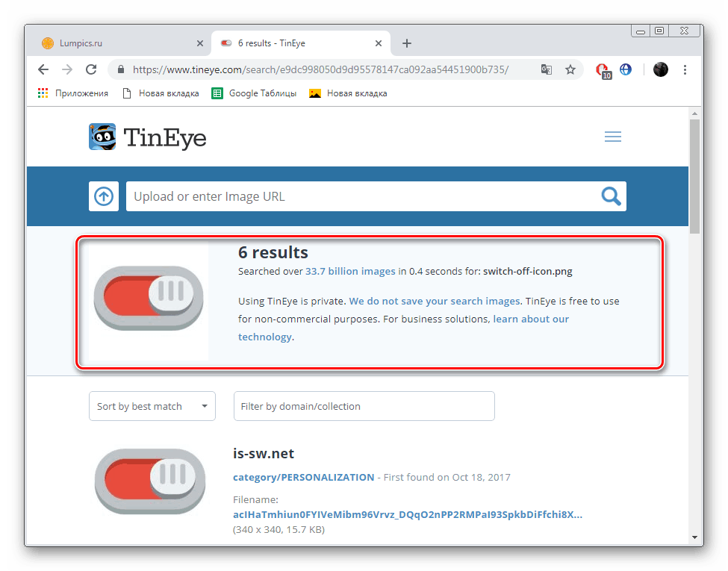This screenshot has height=571, width=728.
Task: Click the page scrollbar down arrow
Action: 694,537
